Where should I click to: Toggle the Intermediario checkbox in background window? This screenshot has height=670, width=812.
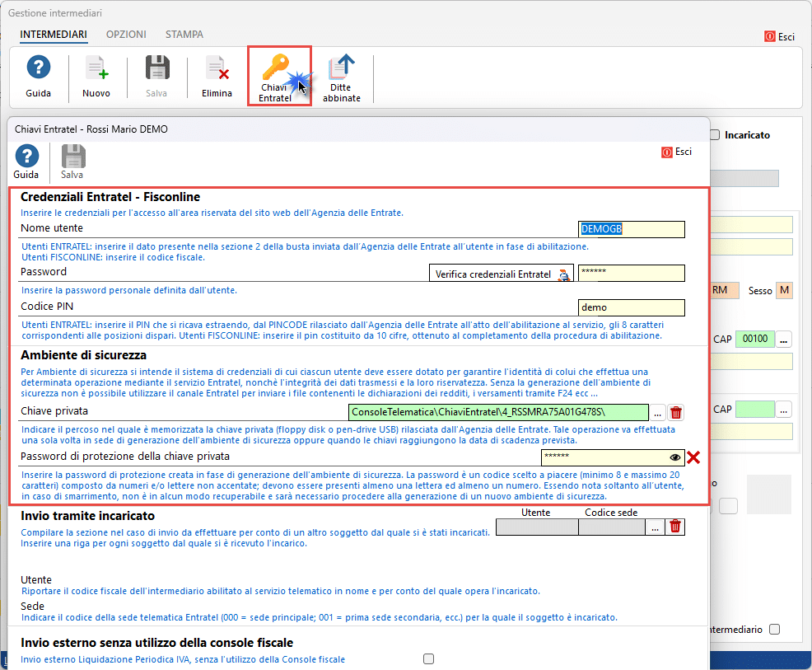click(775, 630)
